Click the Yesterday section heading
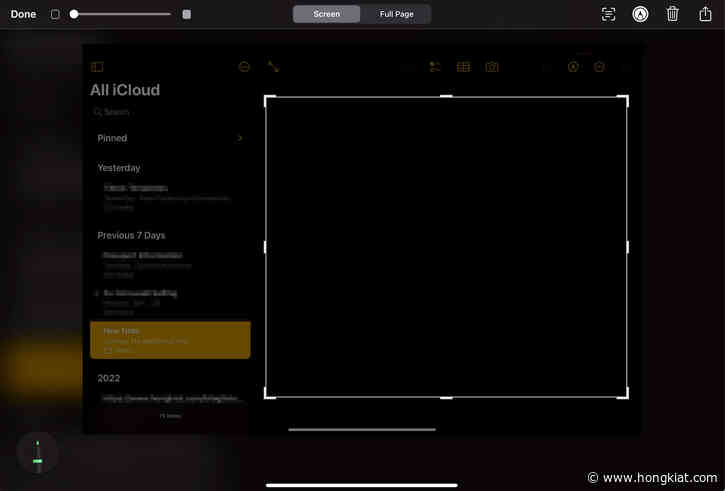This screenshot has height=491, width=725. pyautogui.click(x=119, y=168)
